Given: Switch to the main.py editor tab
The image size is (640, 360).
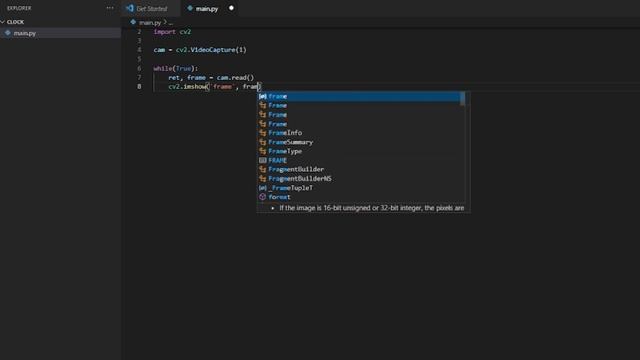Looking at the screenshot, I should click(207, 9).
